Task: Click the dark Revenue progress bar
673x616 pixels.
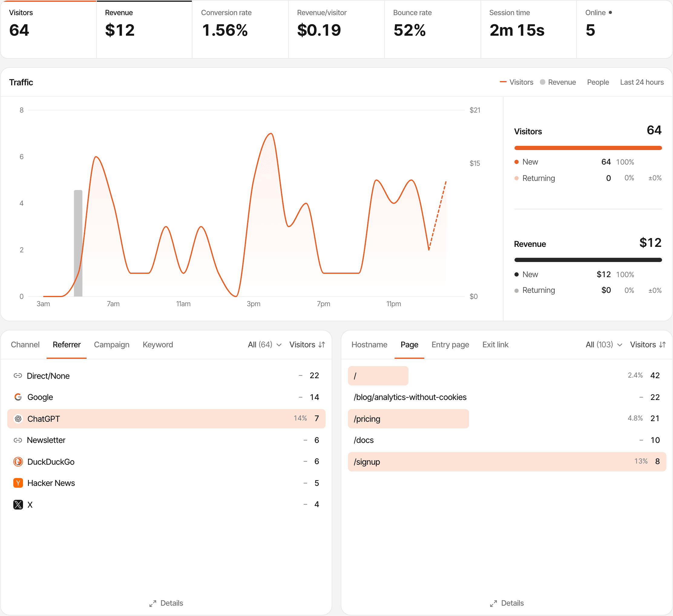Action: pyautogui.click(x=588, y=260)
